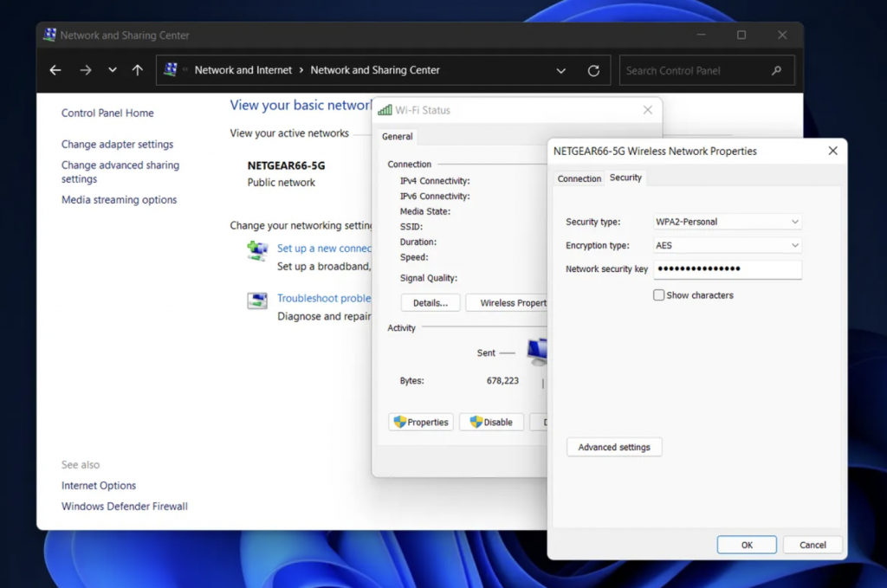The width and height of the screenshot is (887, 588).
Task: Click the forward navigation arrow
Action: pos(86,70)
